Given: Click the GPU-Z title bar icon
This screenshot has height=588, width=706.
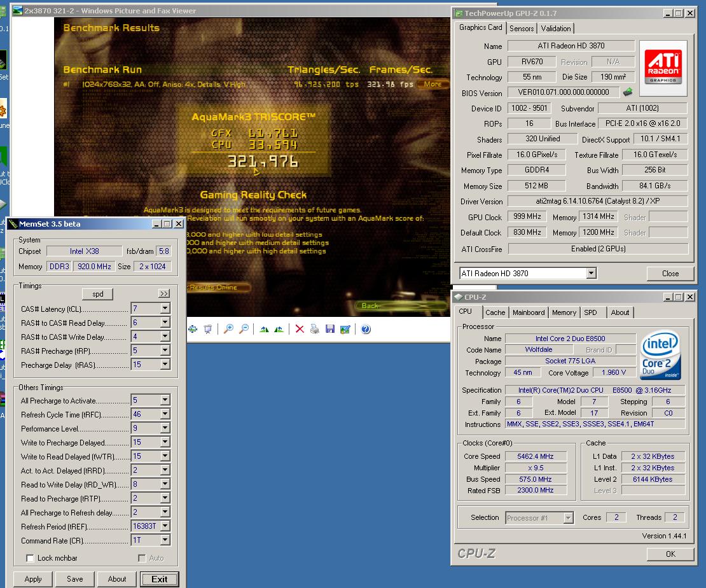Looking at the screenshot, I should click(459, 13).
